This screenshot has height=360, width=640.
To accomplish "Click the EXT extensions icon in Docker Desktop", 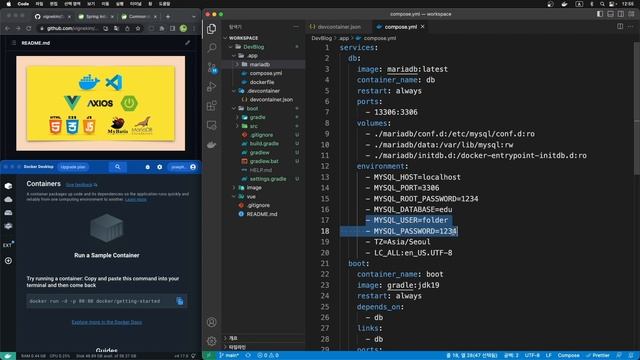I will 8,245.
